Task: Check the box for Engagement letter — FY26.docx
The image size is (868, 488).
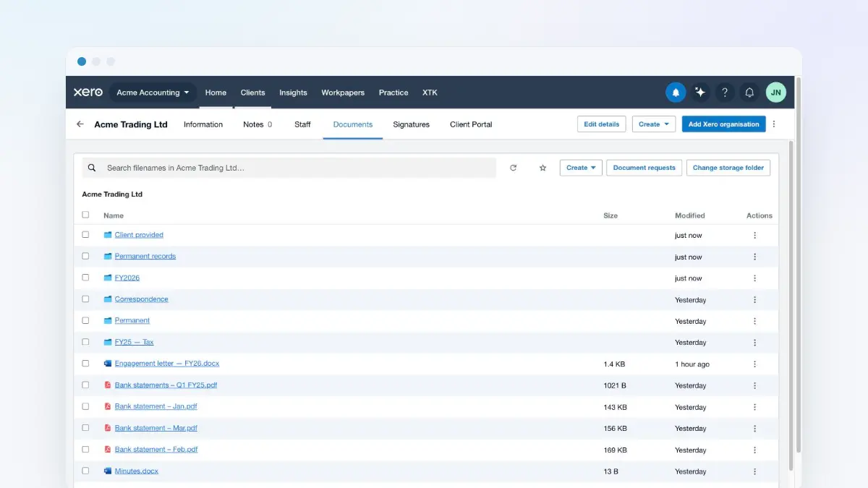Action: 85,364
